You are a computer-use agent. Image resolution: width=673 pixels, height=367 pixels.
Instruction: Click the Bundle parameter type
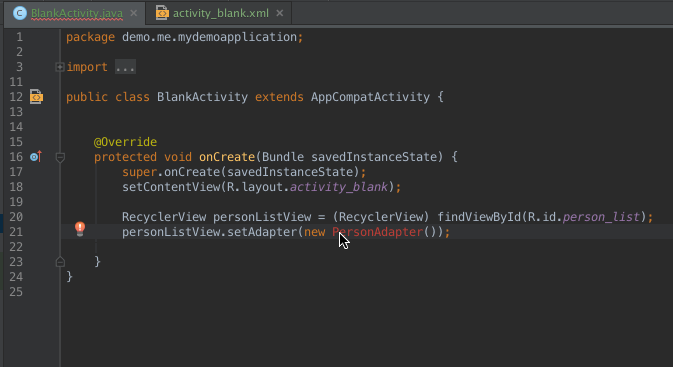coord(283,157)
